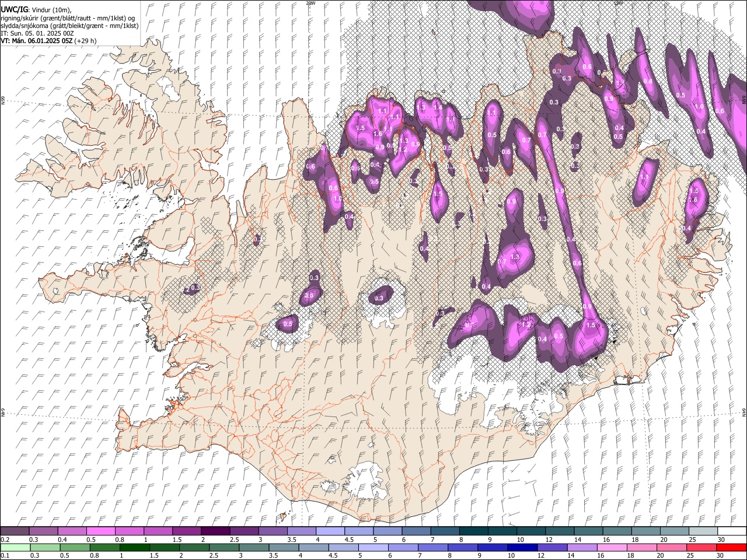This screenshot has width=747, height=560.
Task: Click 'IT: Sun. 05. 01. 2025 00Z' text
Action: tap(37, 33)
